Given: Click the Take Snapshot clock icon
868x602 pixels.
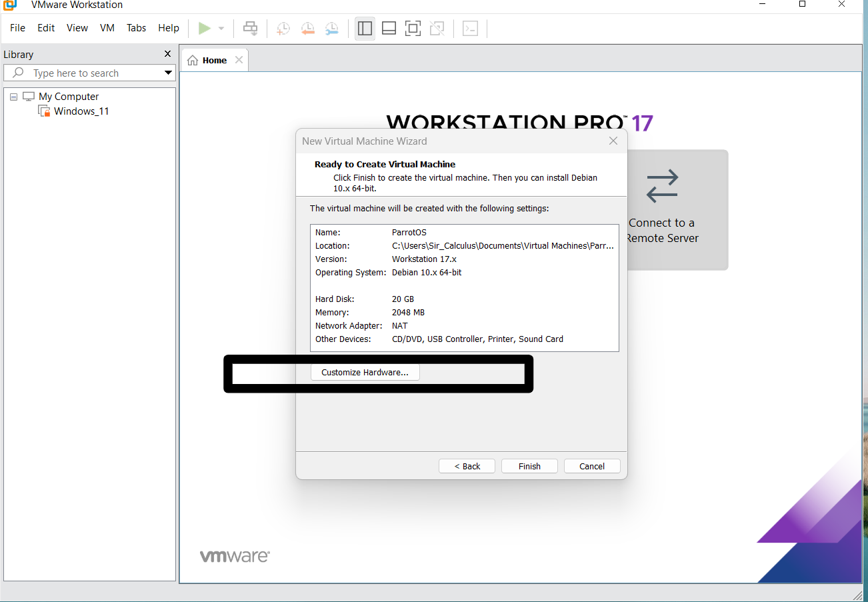Looking at the screenshot, I should point(283,29).
